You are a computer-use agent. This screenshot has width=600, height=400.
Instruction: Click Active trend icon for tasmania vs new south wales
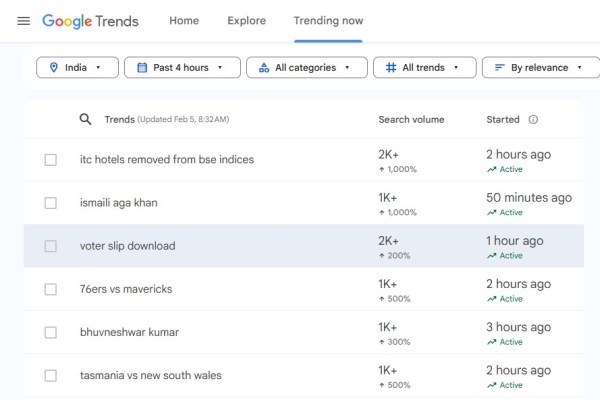pyautogui.click(x=491, y=385)
